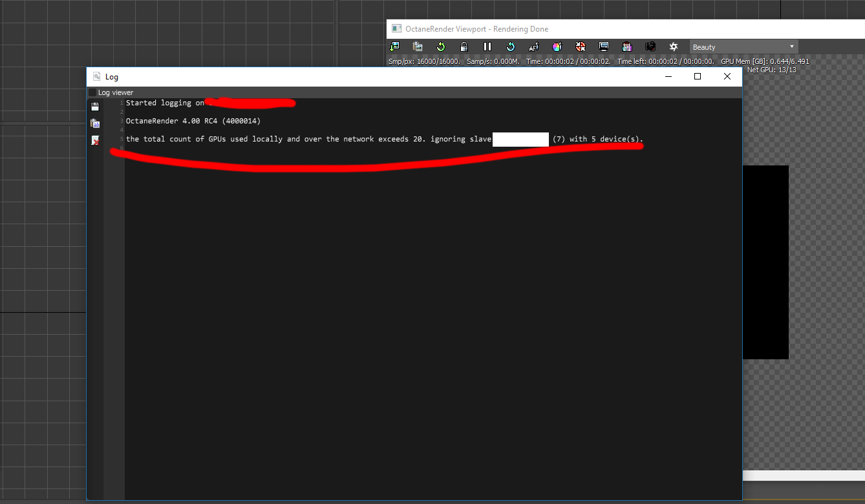
Task: Click the 'total count of GPUs' log message
Action: [x=385, y=139]
